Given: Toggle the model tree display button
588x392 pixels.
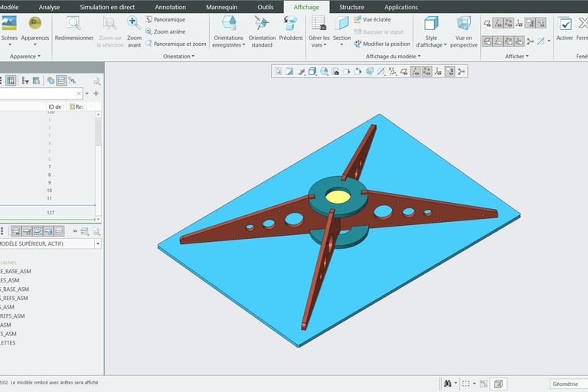Looking at the screenshot, I should tap(11, 80).
